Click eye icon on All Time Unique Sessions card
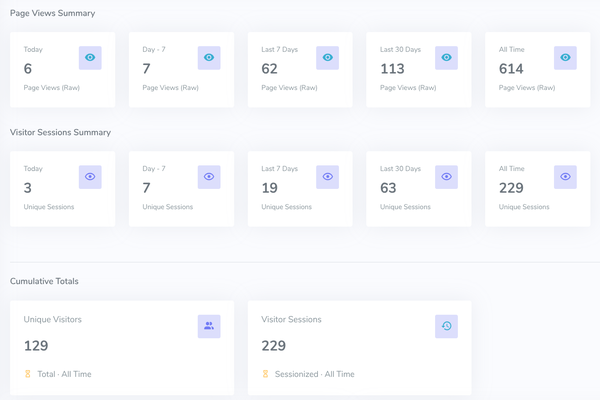The image size is (600, 400). [x=565, y=177]
